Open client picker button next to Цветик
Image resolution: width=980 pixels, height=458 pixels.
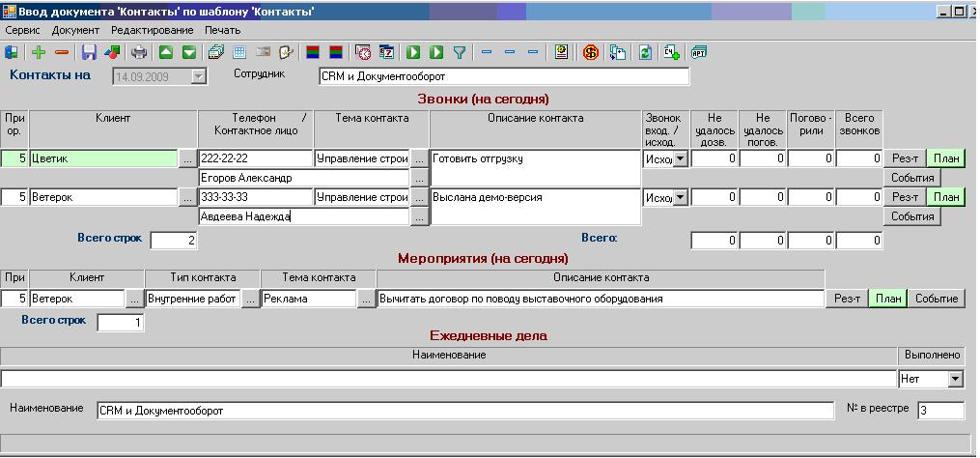tap(187, 158)
